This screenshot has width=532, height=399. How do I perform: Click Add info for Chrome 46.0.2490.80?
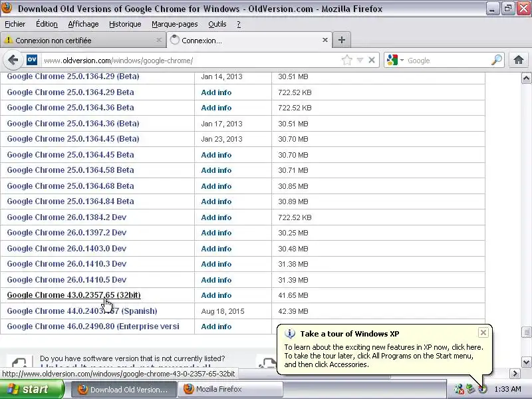point(216,327)
